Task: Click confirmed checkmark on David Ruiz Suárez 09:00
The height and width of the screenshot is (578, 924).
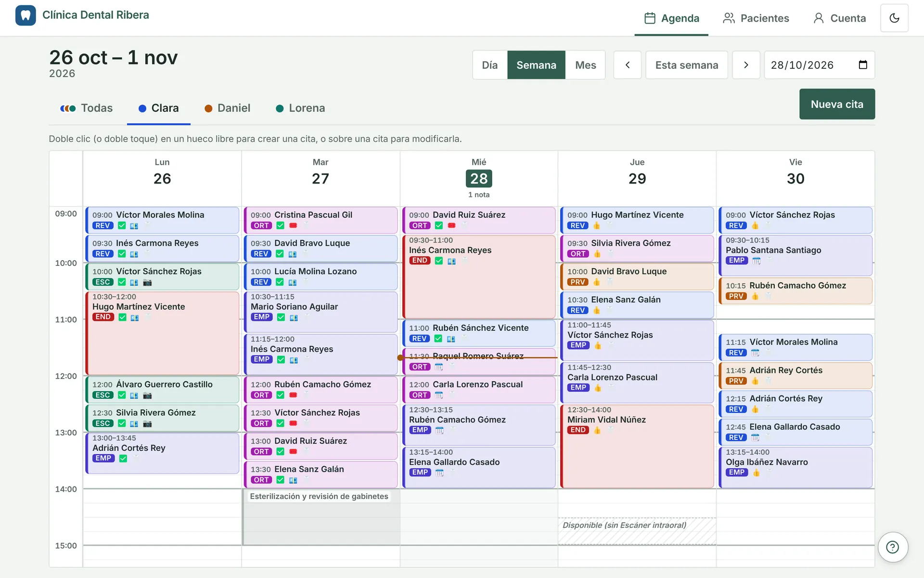Action: (x=438, y=225)
